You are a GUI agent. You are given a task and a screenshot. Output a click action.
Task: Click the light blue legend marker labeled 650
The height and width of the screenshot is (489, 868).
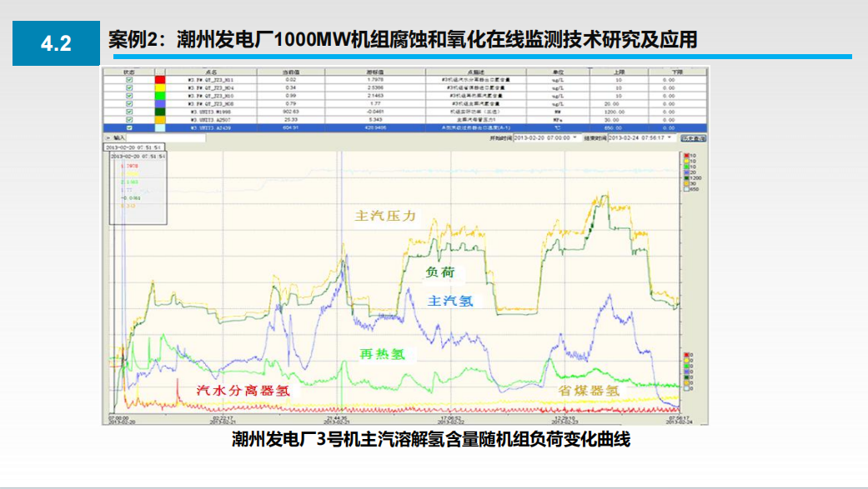tap(685, 189)
